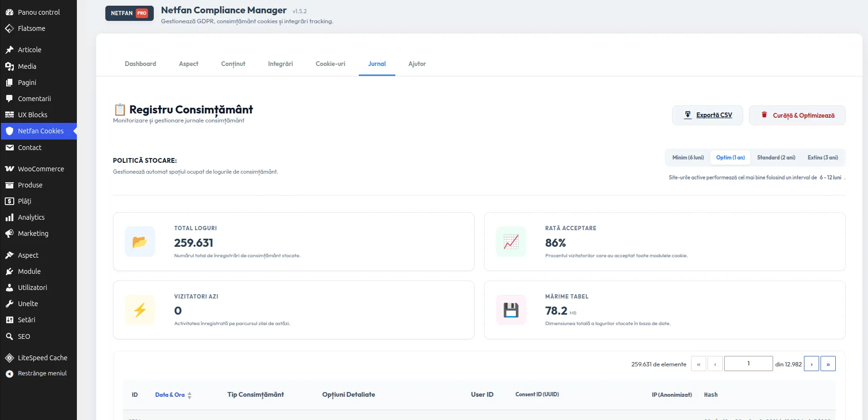Click the Curăță & Optimizează button
Image resolution: width=868 pixels, height=420 pixels.
click(797, 115)
